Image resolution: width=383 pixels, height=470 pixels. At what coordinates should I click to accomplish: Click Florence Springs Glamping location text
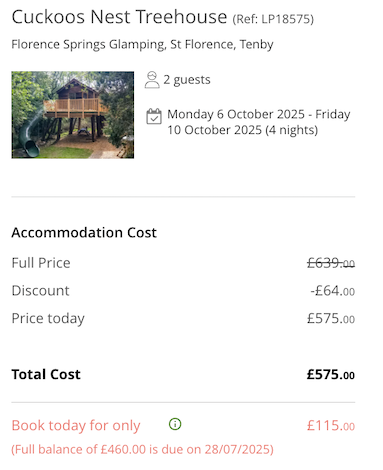tap(142, 44)
